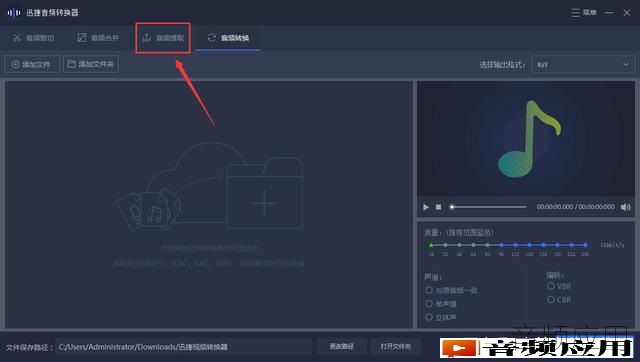Click the file save path field
The width and height of the screenshot is (640, 362).
(184, 347)
